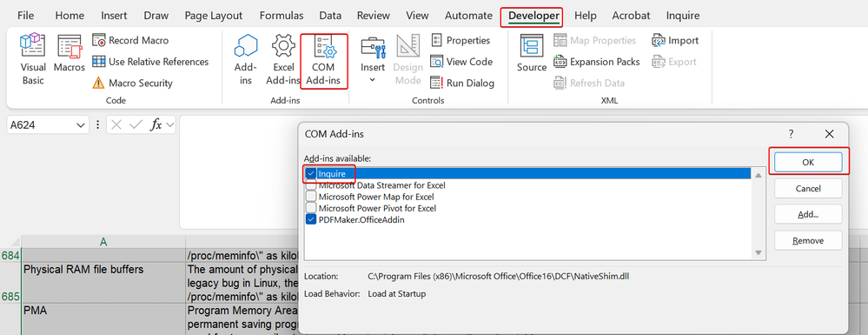Uncheck the Inquire add-in checkbox

coord(311,174)
